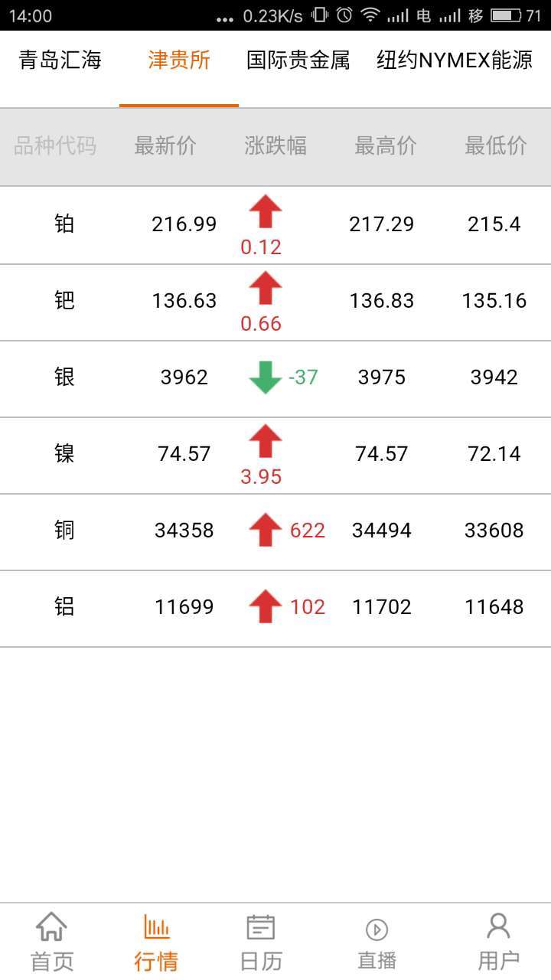The image size is (551, 980).
Task: Open the calendar icon in bottom bar
Action: 261,927
